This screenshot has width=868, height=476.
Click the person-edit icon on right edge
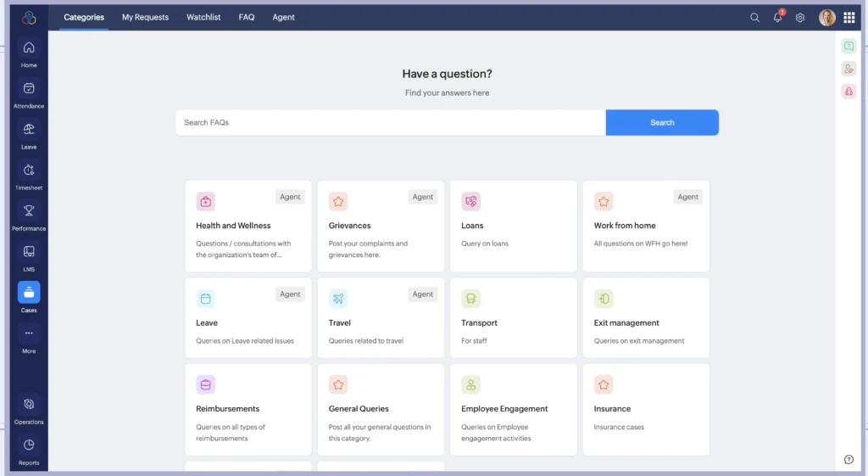click(849, 69)
